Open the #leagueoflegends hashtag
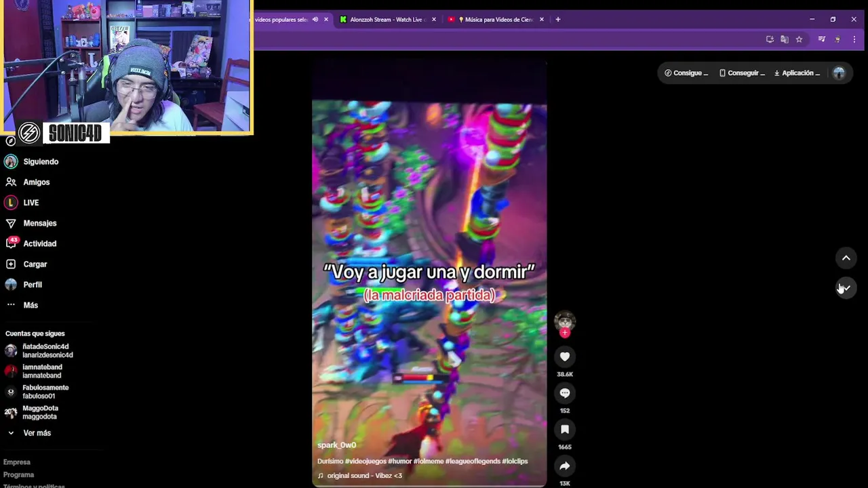Viewport: 868px width, 488px height. (x=472, y=461)
